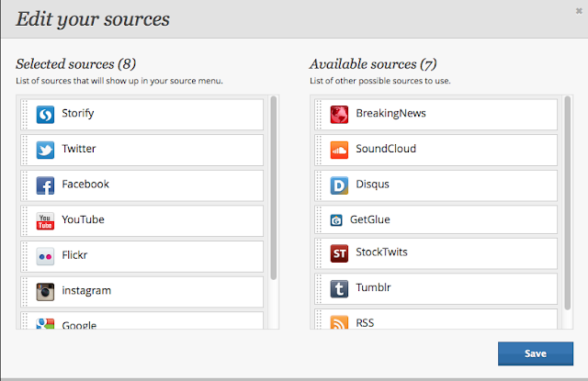The image size is (588, 381).
Task: Grab the drag handle on Storify row
Action: pos(25,115)
